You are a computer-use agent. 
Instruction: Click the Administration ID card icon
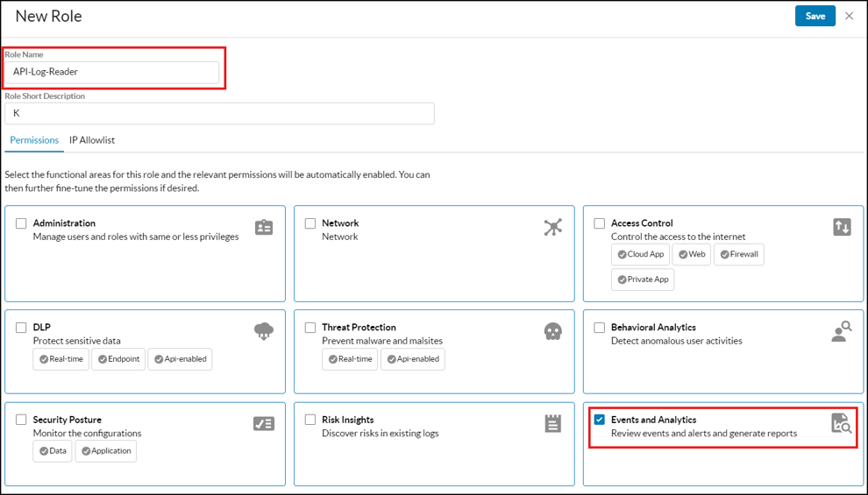[264, 228]
